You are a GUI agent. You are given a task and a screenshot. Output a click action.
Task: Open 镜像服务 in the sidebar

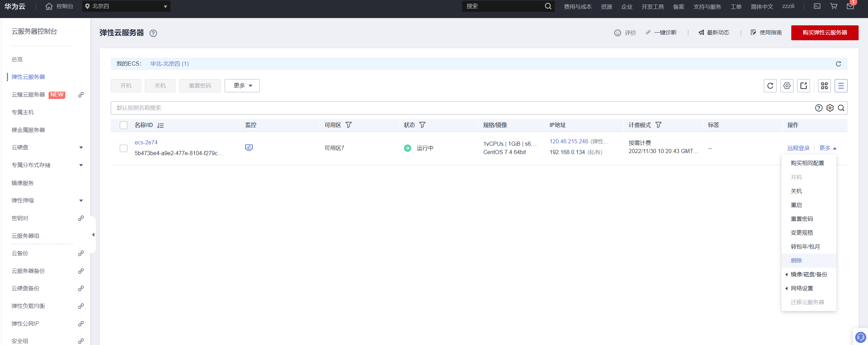tap(23, 183)
